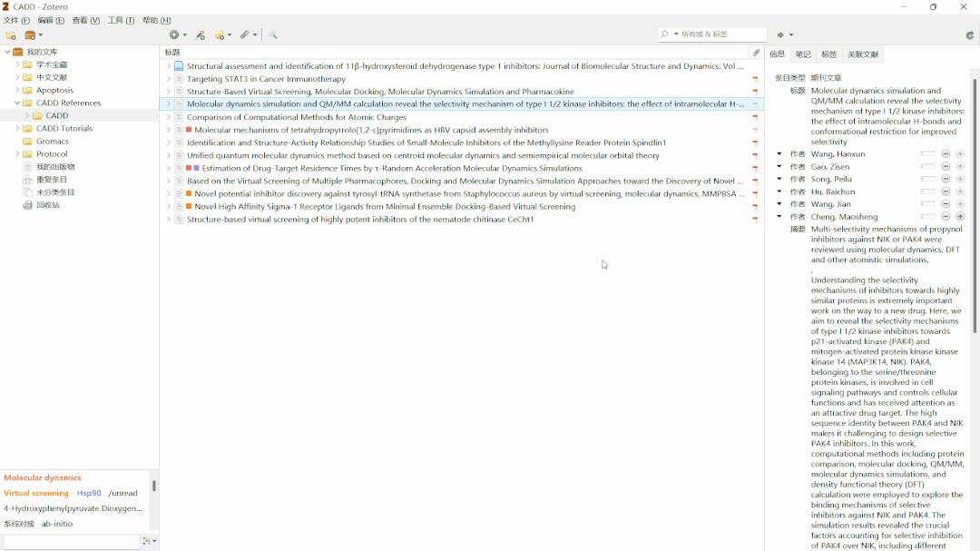The height and width of the screenshot is (551, 980).
Task: Click the paperclip attachment column header
Action: pyautogui.click(x=756, y=52)
